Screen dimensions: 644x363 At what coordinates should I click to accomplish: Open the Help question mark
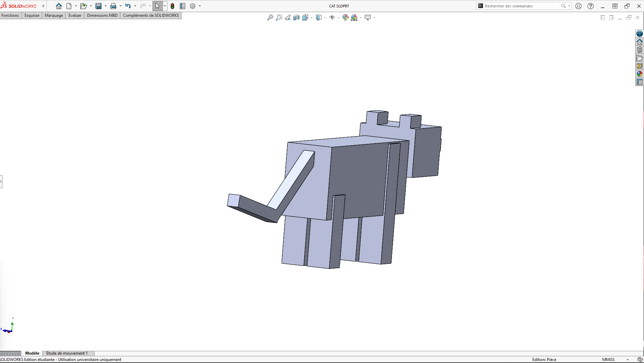[591, 6]
